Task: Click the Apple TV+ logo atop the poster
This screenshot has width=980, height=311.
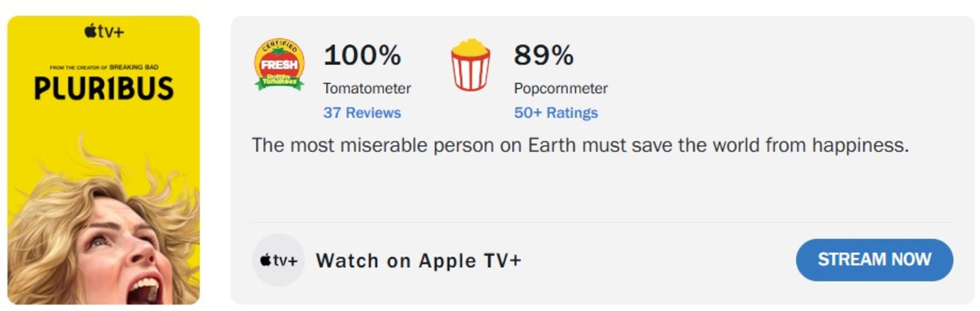Action: tap(104, 31)
